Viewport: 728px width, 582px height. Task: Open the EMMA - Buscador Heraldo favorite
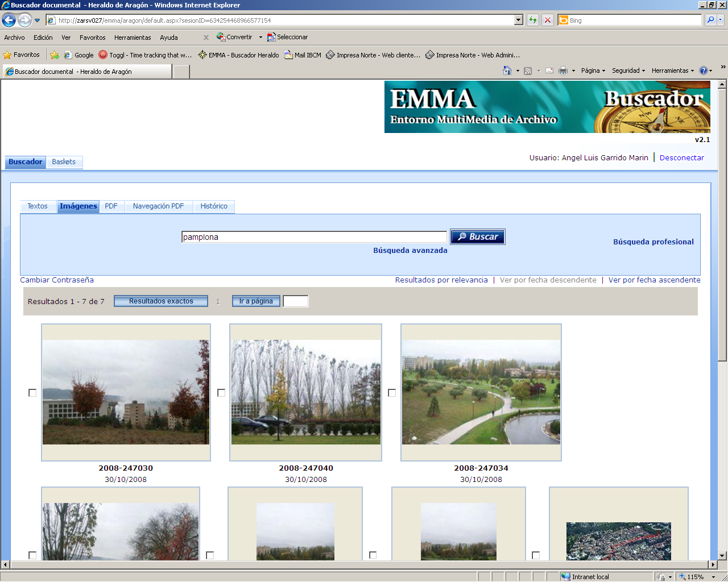click(x=238, y=55)
